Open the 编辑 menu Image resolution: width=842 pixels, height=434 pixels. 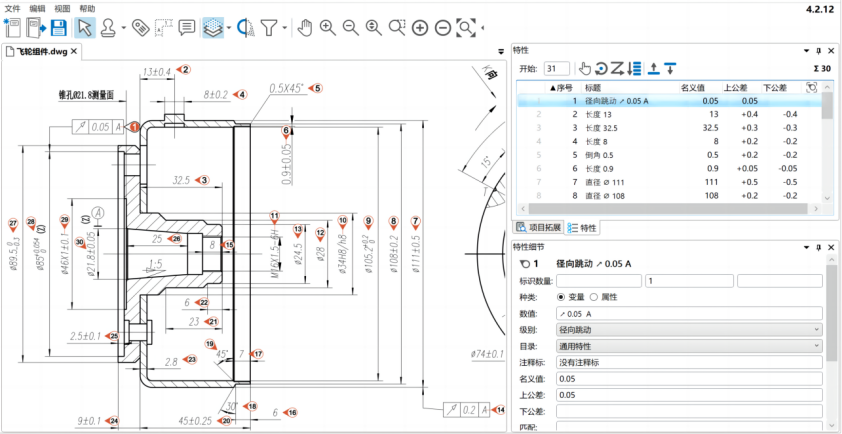(38, 7)
